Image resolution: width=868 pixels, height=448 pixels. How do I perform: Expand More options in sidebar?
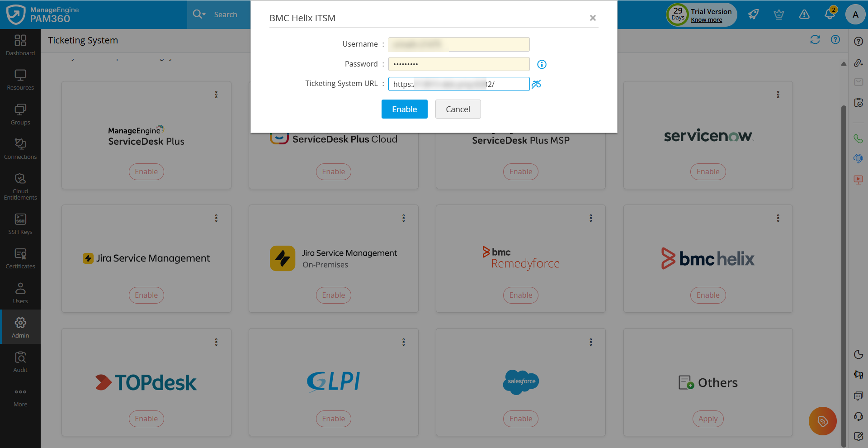(20, 397)
